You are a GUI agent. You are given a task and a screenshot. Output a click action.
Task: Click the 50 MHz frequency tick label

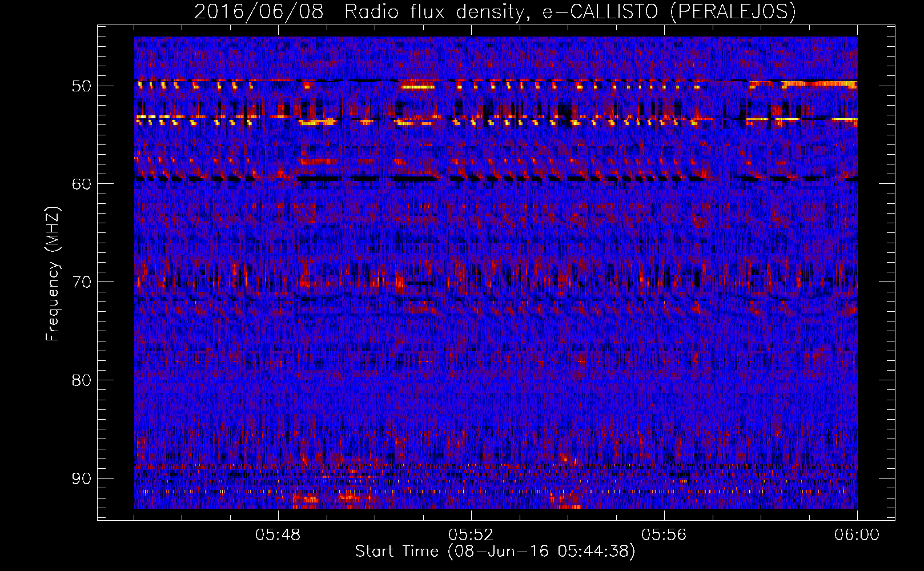click(81, 86)
